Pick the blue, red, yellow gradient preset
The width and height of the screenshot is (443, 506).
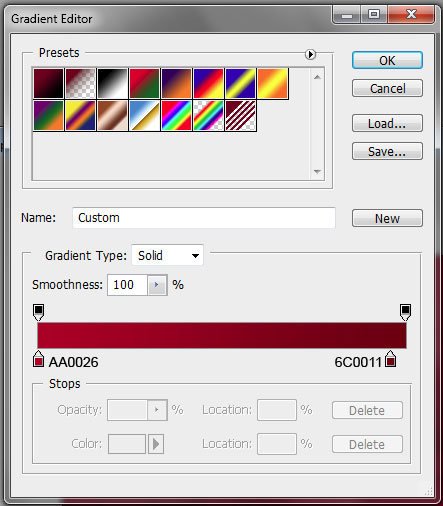[x=208, y=83]
